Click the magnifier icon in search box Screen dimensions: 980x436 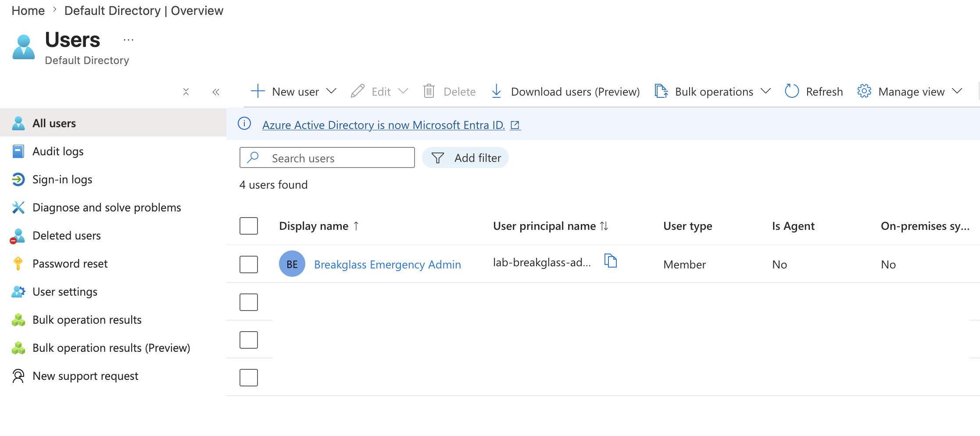[x=253, y=157]
